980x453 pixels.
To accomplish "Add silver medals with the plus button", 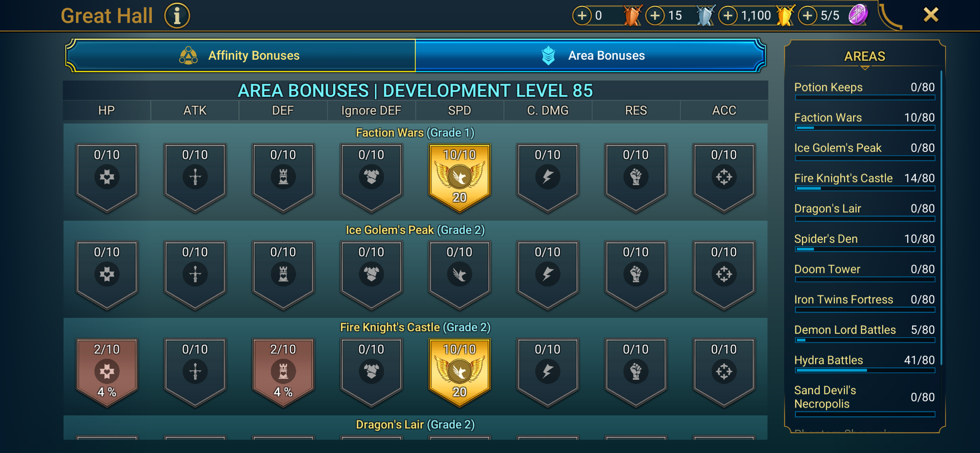I will coord(655,16).
